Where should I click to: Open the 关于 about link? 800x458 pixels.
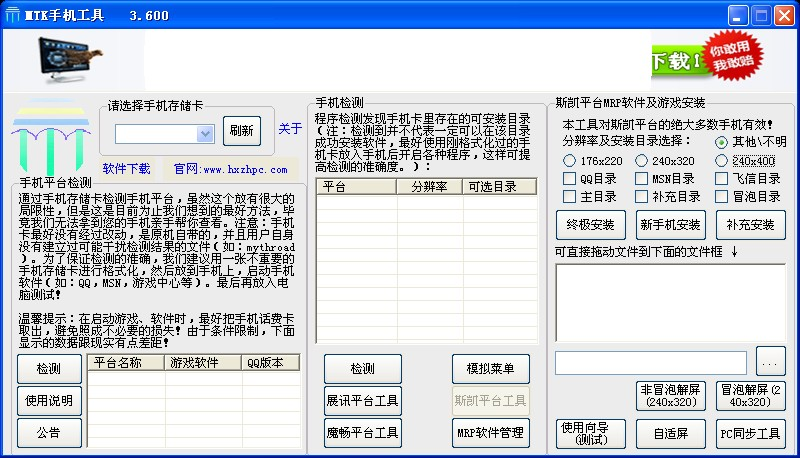(x=289, y=129)
